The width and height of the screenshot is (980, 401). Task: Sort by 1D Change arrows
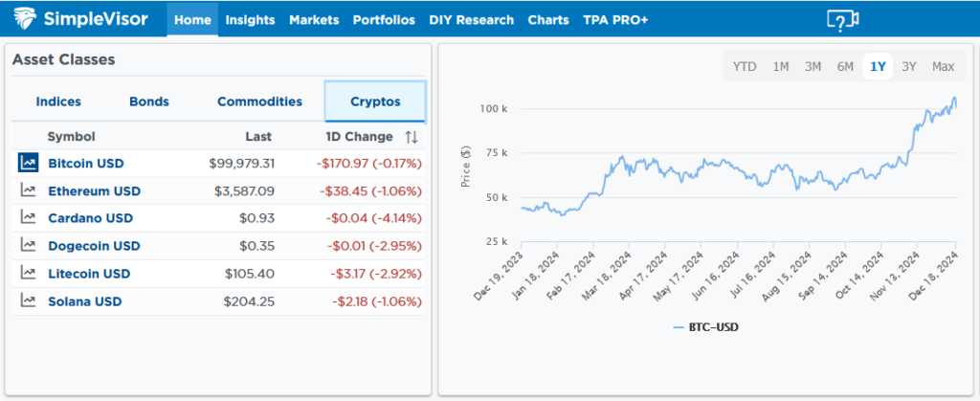click(x=412, y=137)
